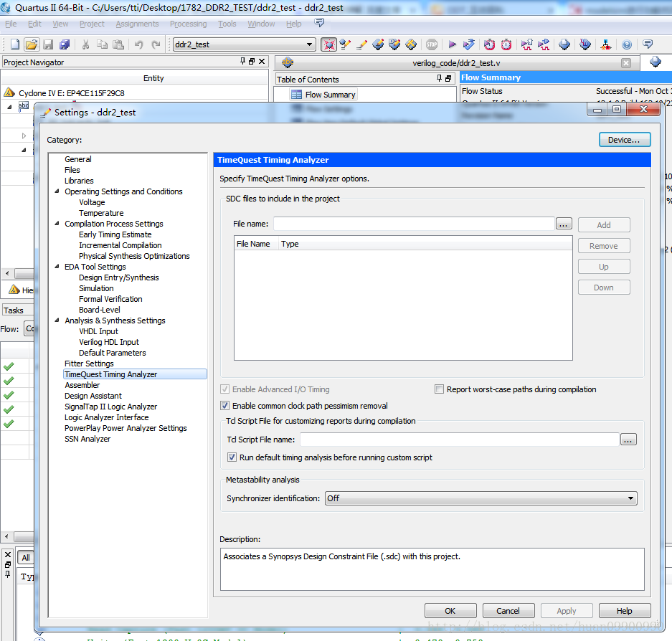Click the pin icon on Project Navigator
The height and width of the screenshot is (641, 672).
click(242, 61)
